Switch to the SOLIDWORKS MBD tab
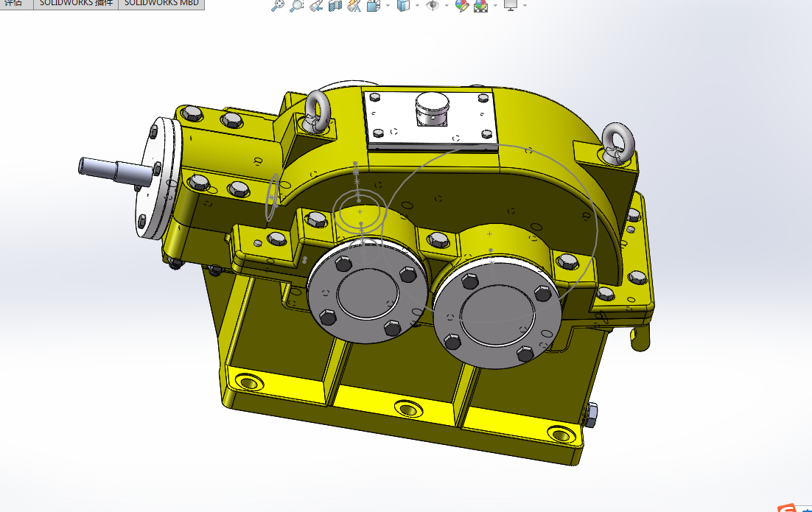Viewport: 812px width, 512px height. coord(161,4)
